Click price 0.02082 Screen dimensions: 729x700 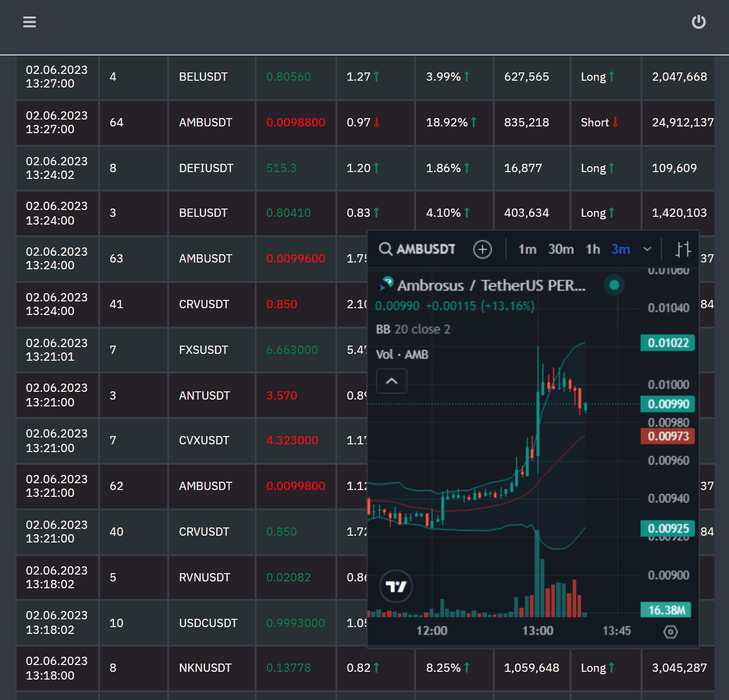click(288, 577)
